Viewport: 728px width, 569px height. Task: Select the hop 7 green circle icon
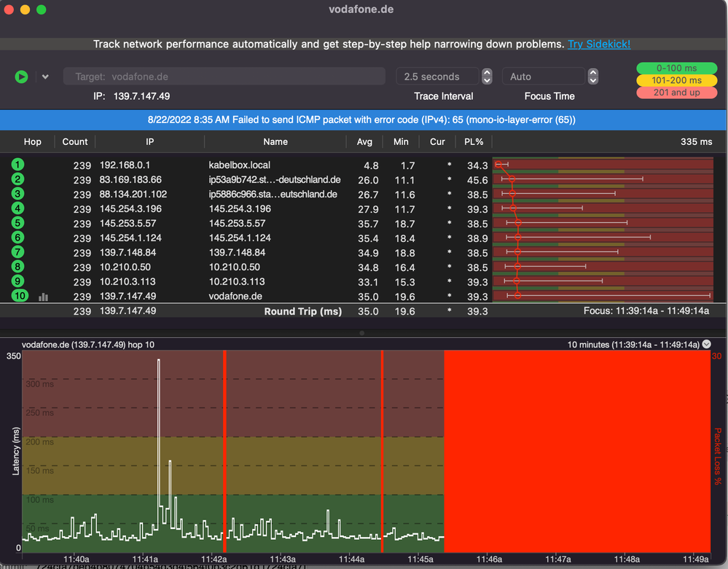17,252
